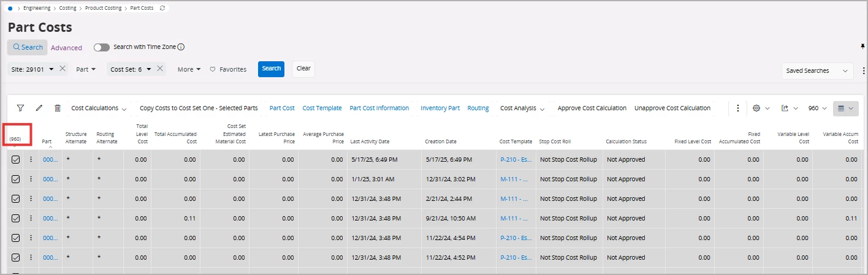Image resolution: width=868 pixels, height=275 pixels.
Task: Toggle Search with Time Zone switch
Action: (x=101, y=47)
